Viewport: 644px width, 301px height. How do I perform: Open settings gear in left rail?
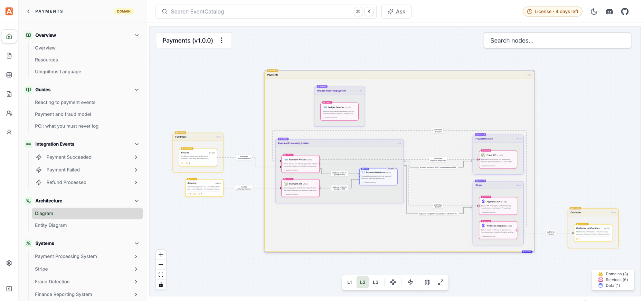point(9,263)
